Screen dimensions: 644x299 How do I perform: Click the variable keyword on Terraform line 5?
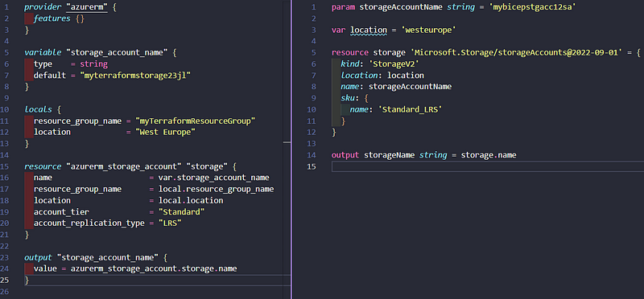43,52
